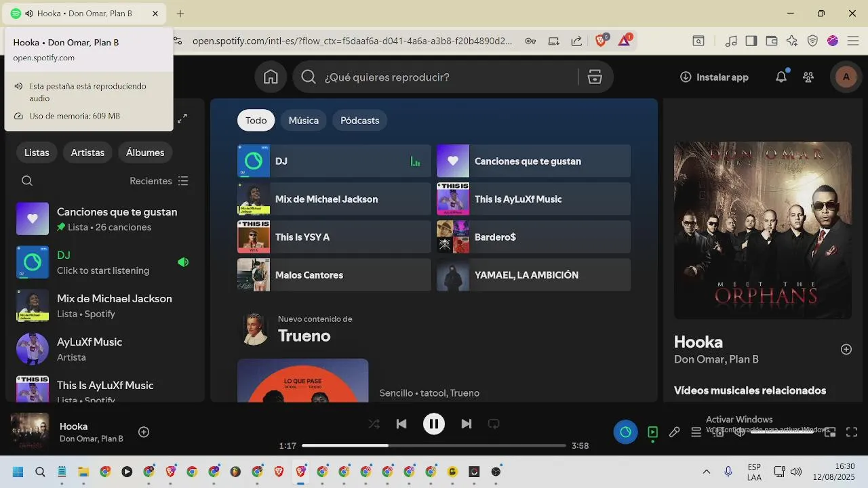Pause the current song

pyautogui.click(x=434, y=424)
